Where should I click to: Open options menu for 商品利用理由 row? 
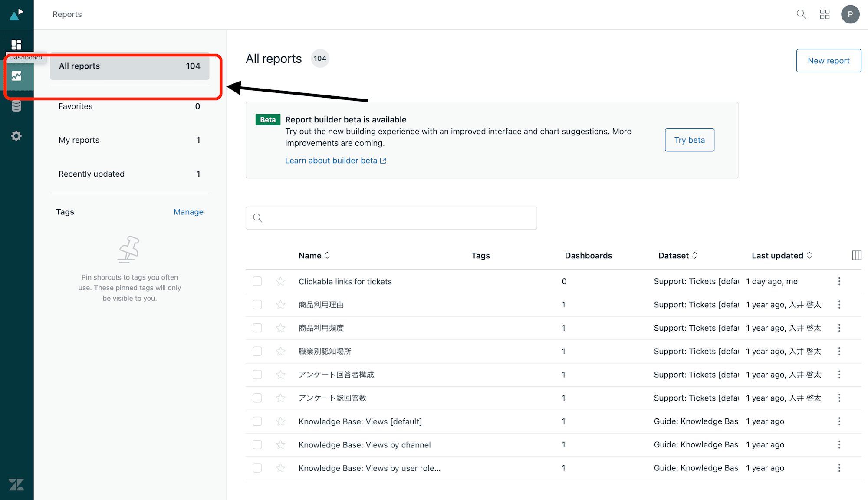[x=839, y=305]
